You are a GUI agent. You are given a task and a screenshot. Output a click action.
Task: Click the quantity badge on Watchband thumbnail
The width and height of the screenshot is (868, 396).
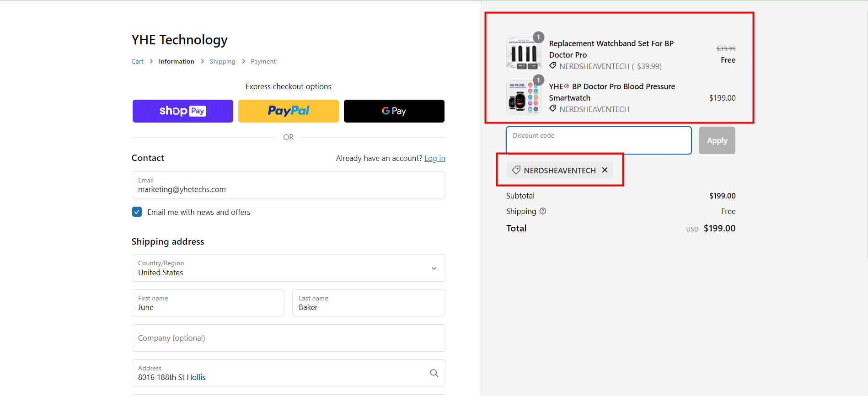tap(538, 37)
